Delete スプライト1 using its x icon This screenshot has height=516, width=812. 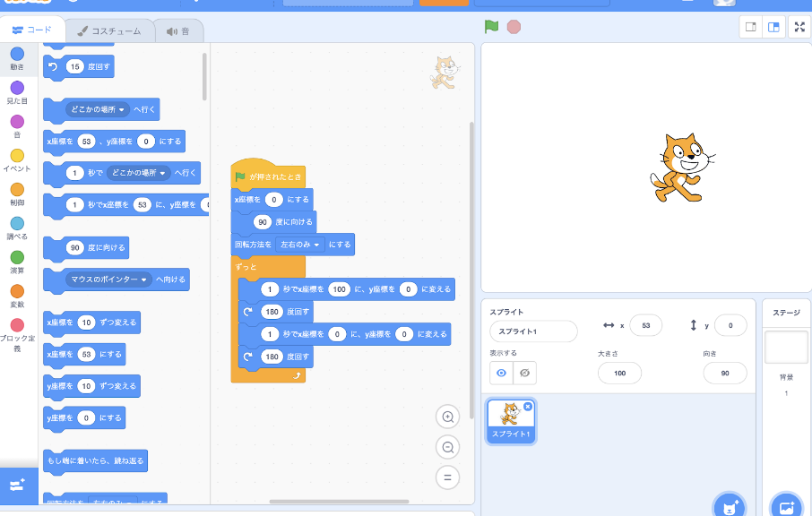tap(528, 407)
